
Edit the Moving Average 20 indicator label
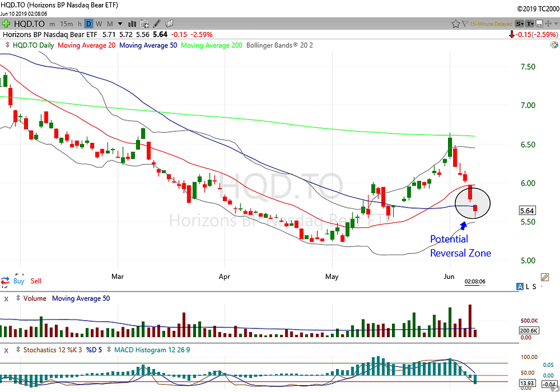[x=86, y=45]
